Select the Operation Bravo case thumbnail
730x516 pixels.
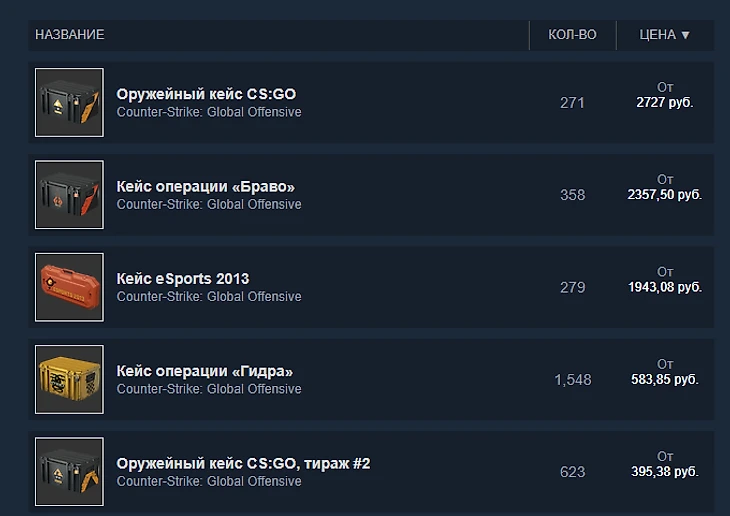click(x=69, y=195)
